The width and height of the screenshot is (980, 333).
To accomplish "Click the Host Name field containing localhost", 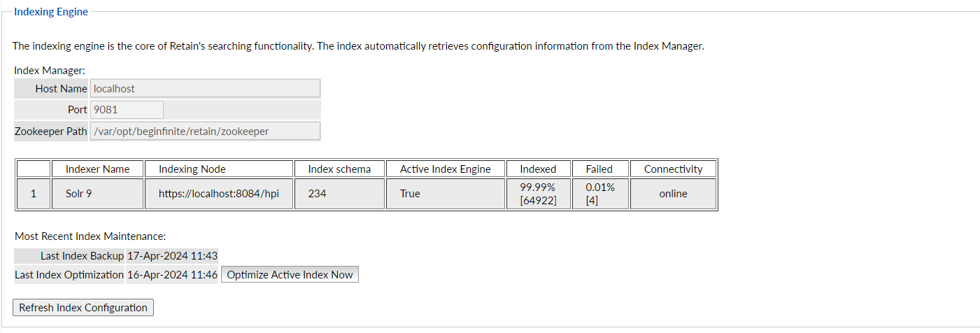I will [x=205, y=89].
